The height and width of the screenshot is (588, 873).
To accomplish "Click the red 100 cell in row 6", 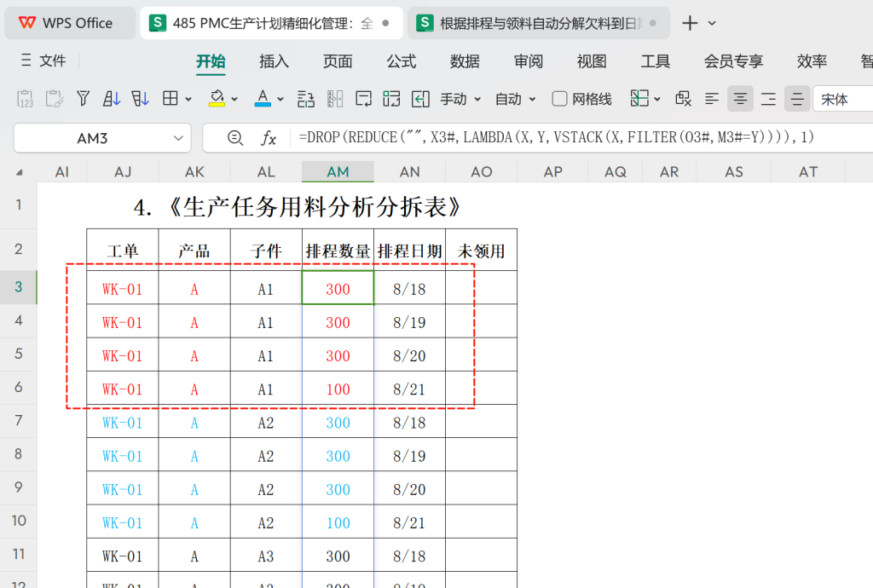I will tap(338, 389).
